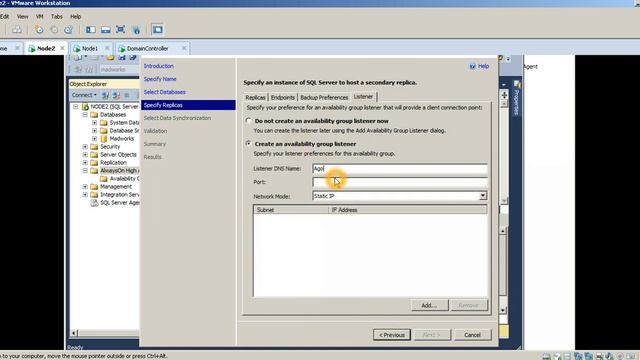The height and width of the screenshot is (360, 640).
Task: Click the power network icon in VMware toolbar
Action: (17, 29)
